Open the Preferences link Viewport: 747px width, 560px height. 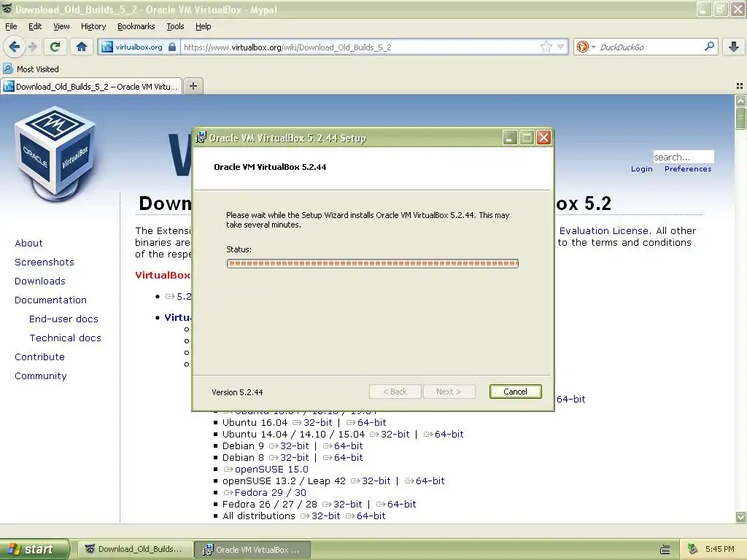(x=688, y=168)
